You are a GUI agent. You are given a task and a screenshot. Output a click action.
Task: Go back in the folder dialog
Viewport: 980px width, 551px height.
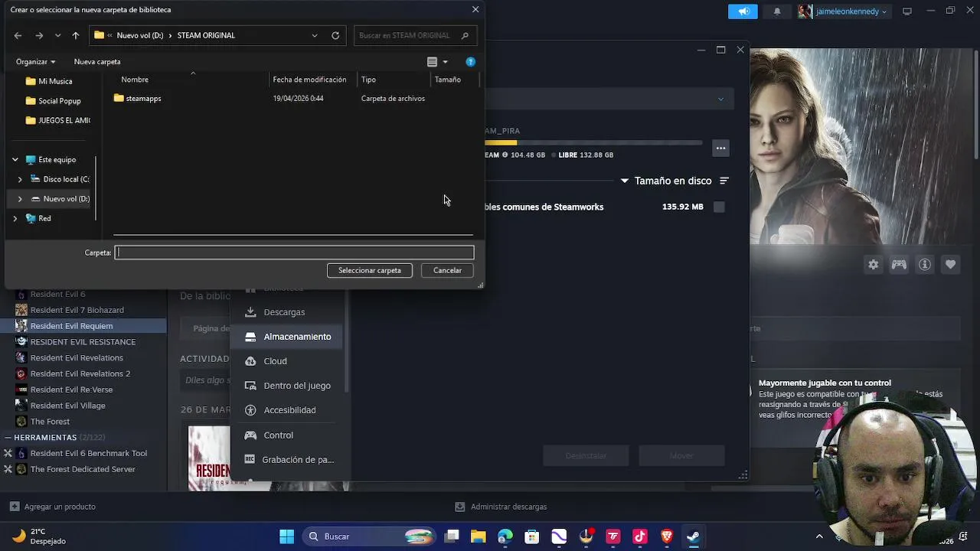18,35
